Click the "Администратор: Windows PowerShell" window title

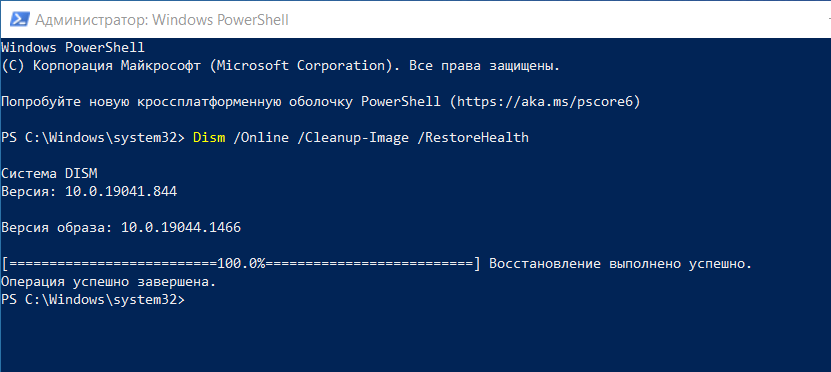162,20
